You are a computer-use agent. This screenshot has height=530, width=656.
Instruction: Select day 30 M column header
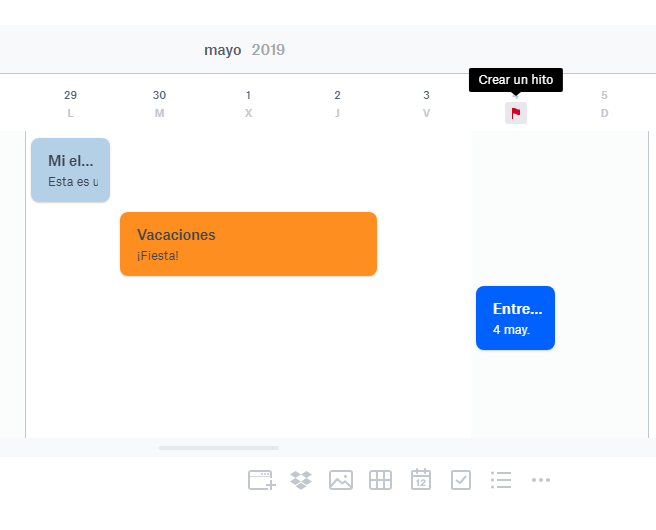(x=159, y=104)
